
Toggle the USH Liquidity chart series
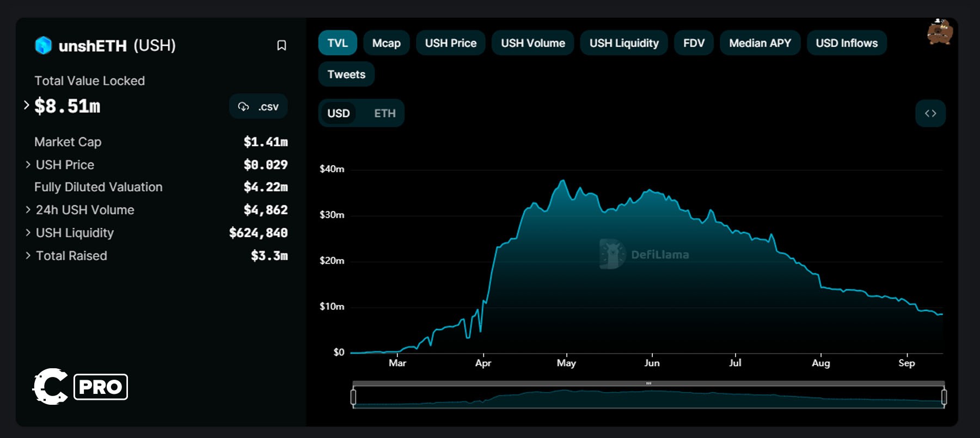(624, 43)
